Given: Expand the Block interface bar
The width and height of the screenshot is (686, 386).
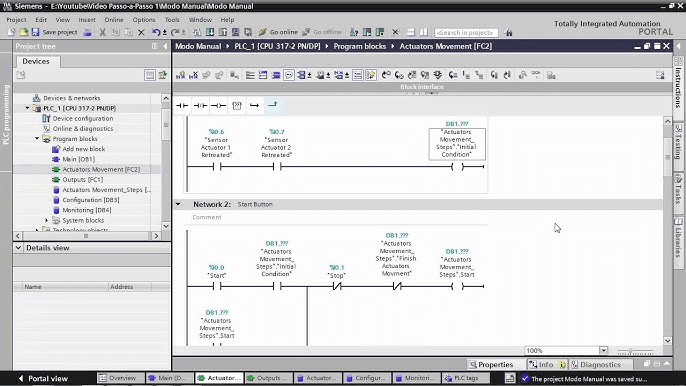Looking at the screenshot, I should pyautogui.click(x=422, y=87).
